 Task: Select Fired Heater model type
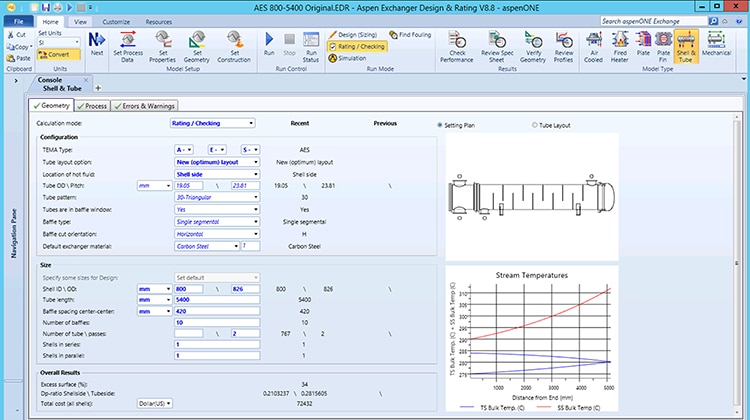(619, 46)
